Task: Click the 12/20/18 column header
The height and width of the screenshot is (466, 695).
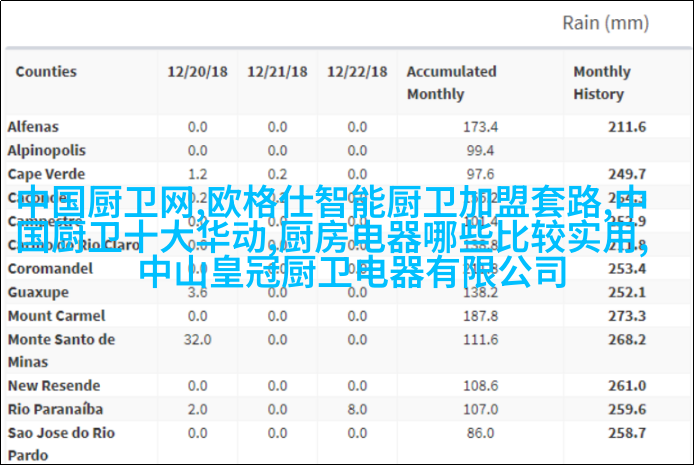Action: tap(197, 72)
